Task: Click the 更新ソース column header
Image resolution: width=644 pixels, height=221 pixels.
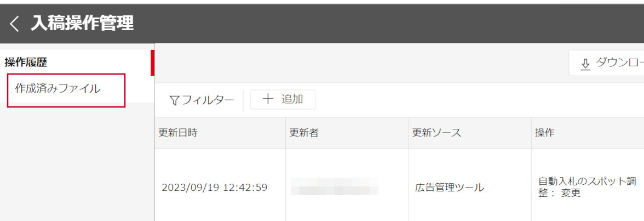Action: coord(436,133)
